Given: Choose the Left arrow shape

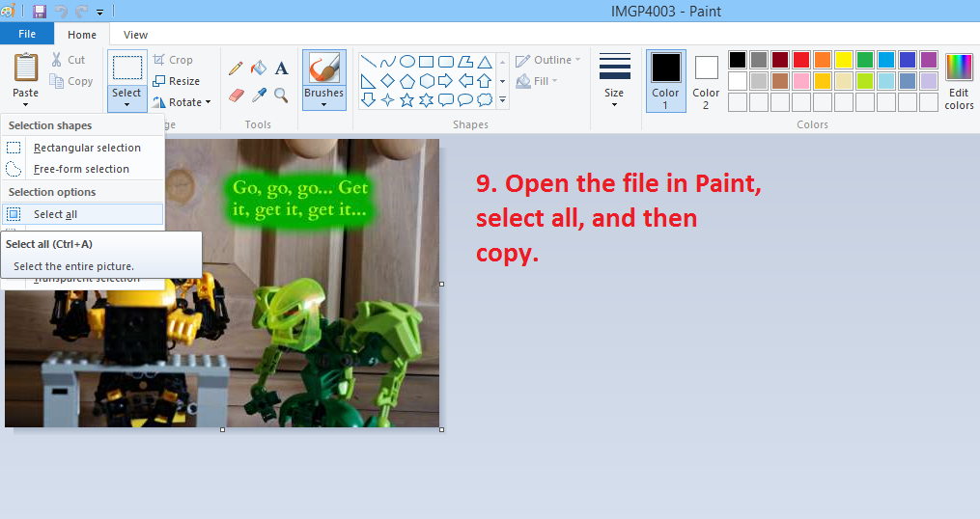Looking at the screenshot, I should click(465, 81).
